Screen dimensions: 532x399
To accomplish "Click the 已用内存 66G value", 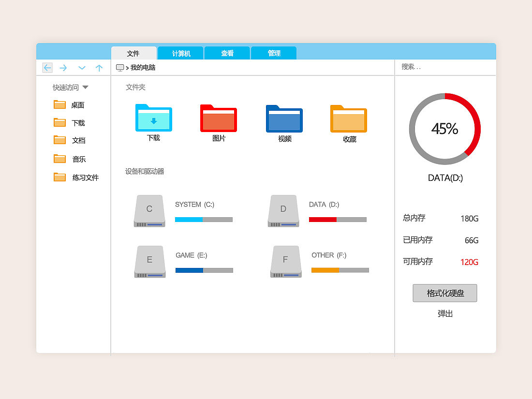I will pos(472,240).
